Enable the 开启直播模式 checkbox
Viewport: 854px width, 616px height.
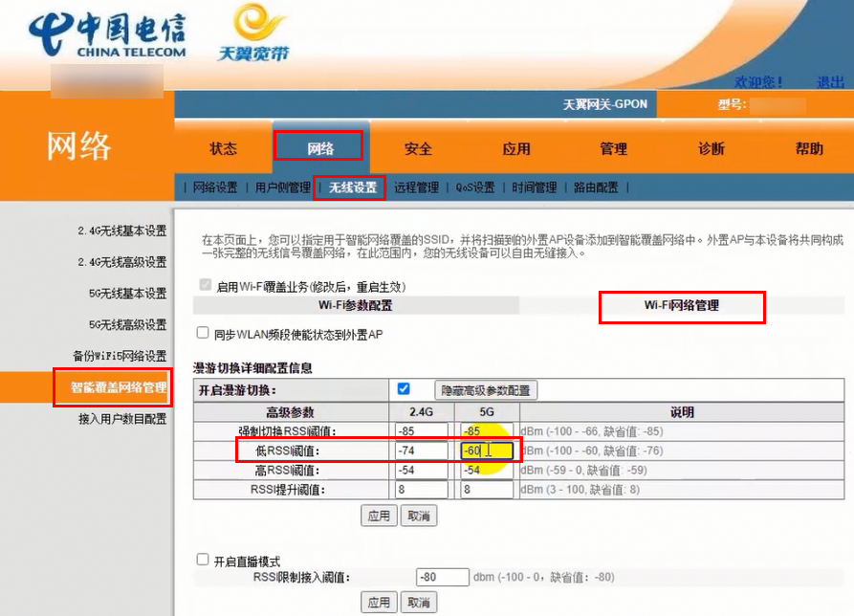coord(203,560)
